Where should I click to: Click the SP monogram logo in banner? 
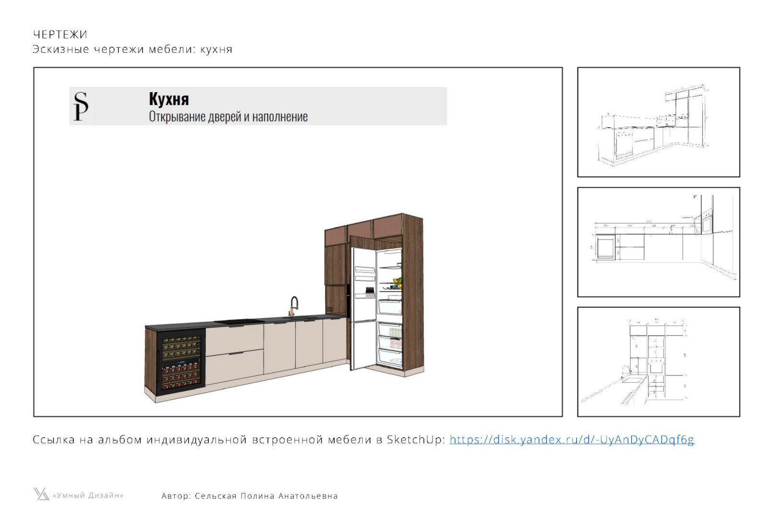(81, 106)
